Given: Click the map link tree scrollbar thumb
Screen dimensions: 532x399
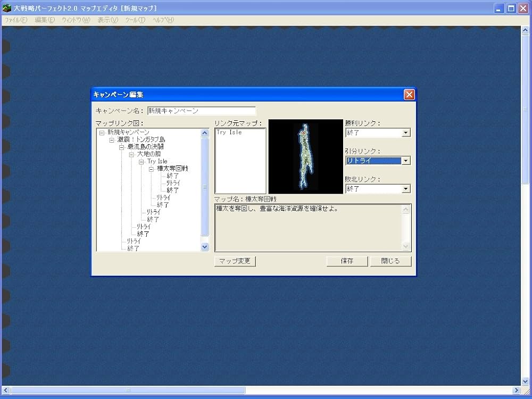Looking at the screenshot, I should coord(205,187).
